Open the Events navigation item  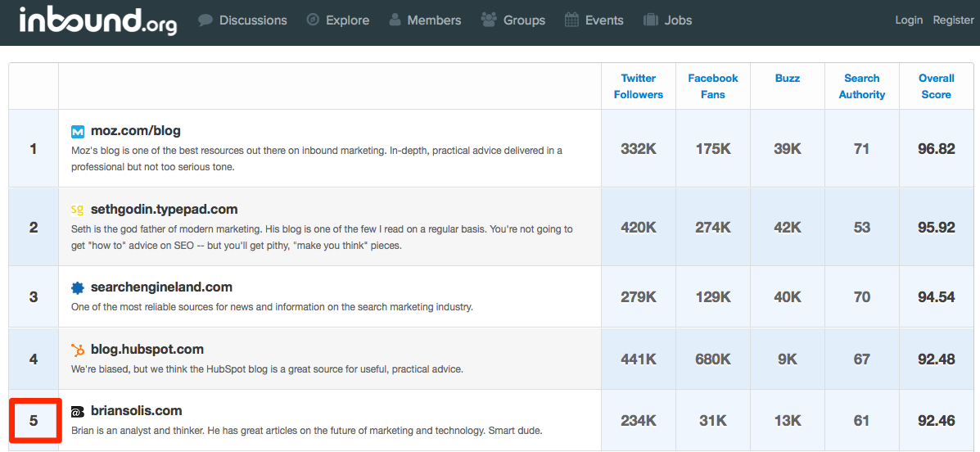pyautogui.click(x=604, y=20)
